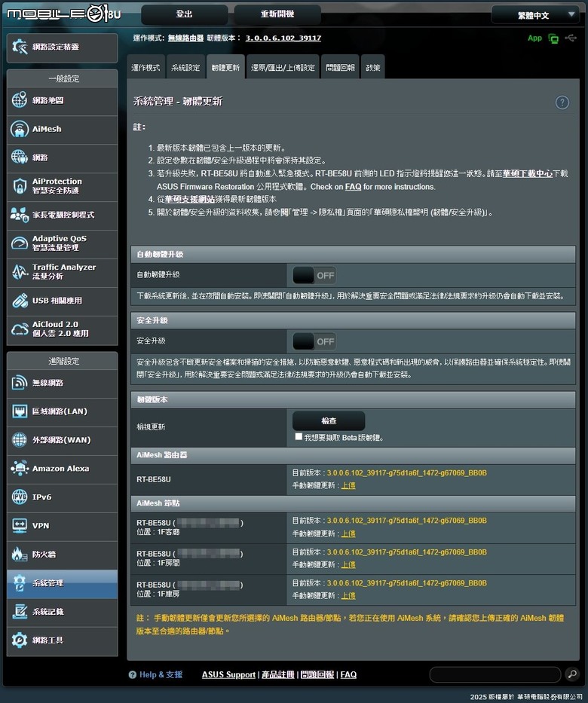The image size is (588, 703).
Task: Click Help & 支援 label at bottom
Action: point(161,674)
